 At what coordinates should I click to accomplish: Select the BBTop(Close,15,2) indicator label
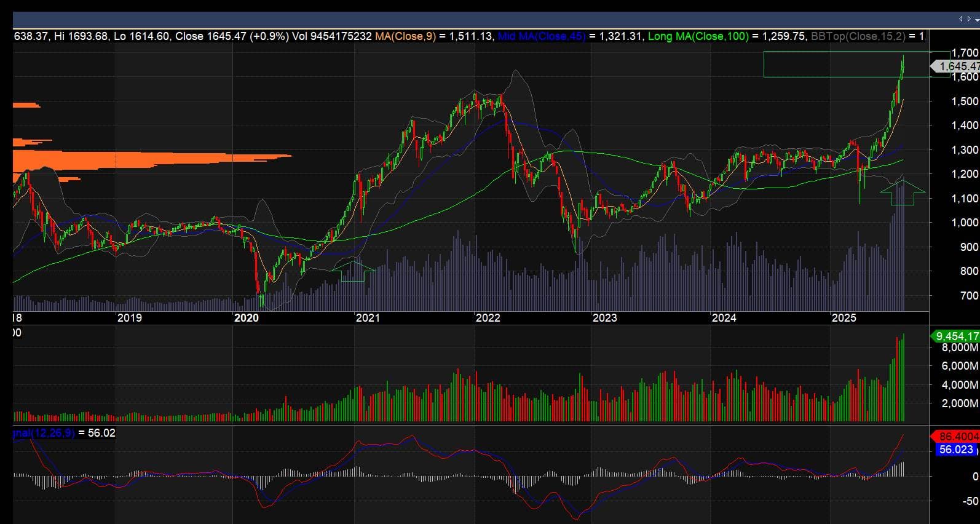[x=858, y=36]
